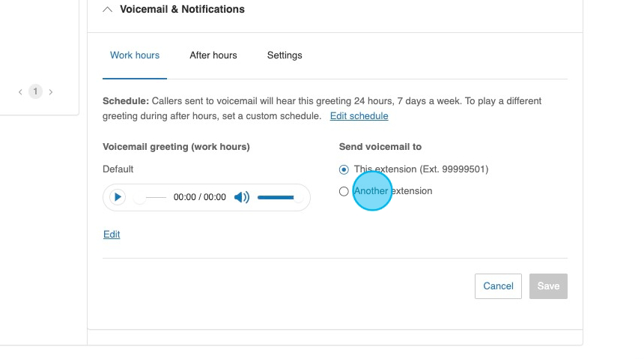Viewport: 644px width, 359px height.
Task: Click Edit under the voicemail greeting
Action: (112, 235)
